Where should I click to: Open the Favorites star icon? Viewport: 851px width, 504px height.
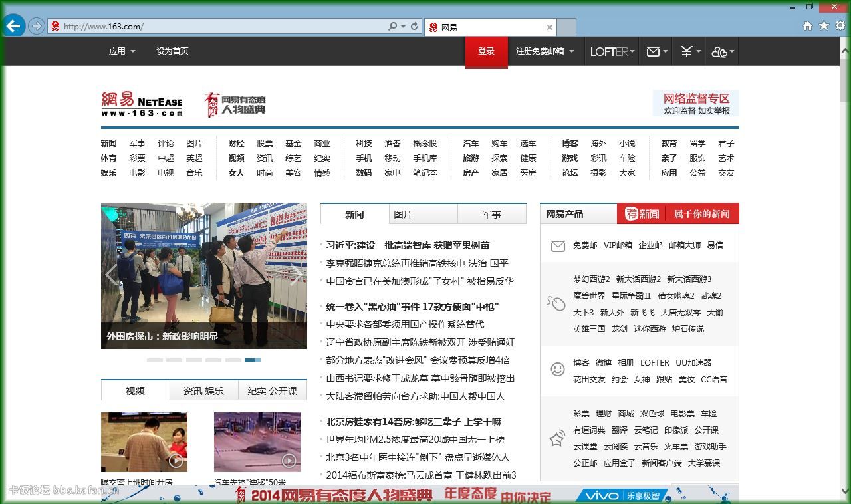[x=824, y=26]
